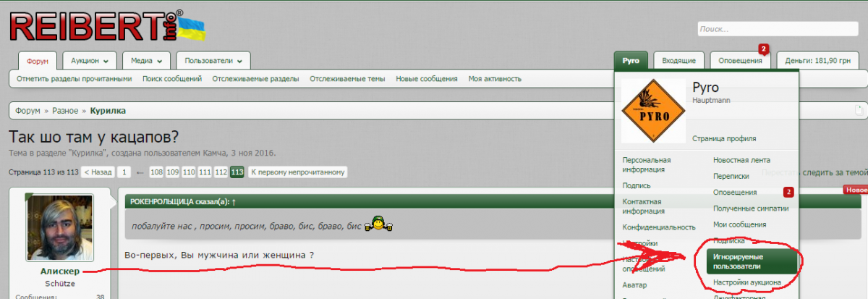Open 'Персональная информация' menu item

(647, 164)
